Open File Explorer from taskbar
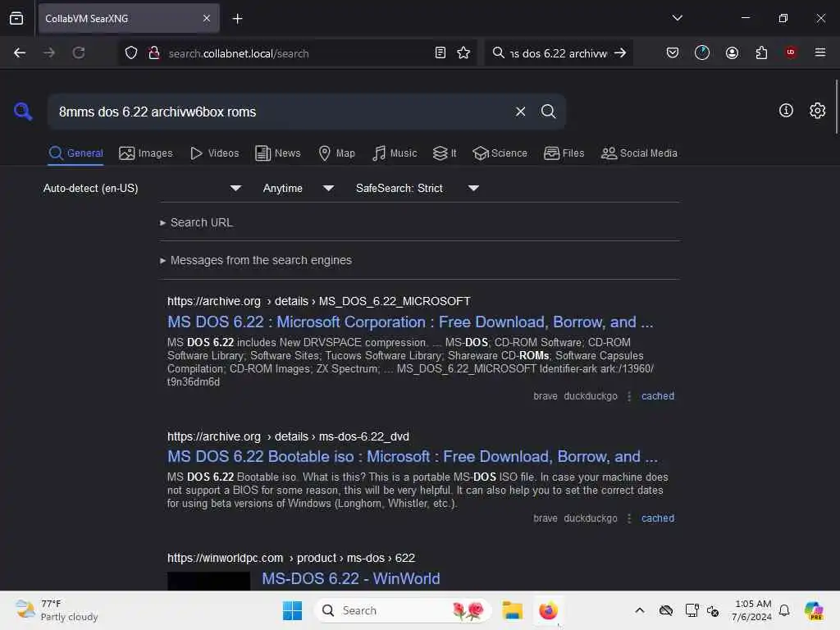 tap(512, 610)
